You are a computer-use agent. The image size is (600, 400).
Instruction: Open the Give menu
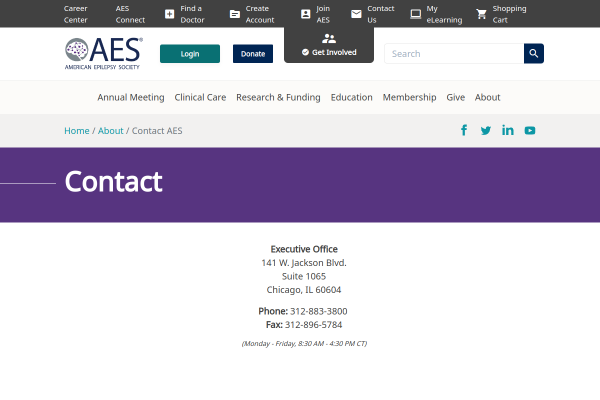pyautogui.click(x=455, y=97)
